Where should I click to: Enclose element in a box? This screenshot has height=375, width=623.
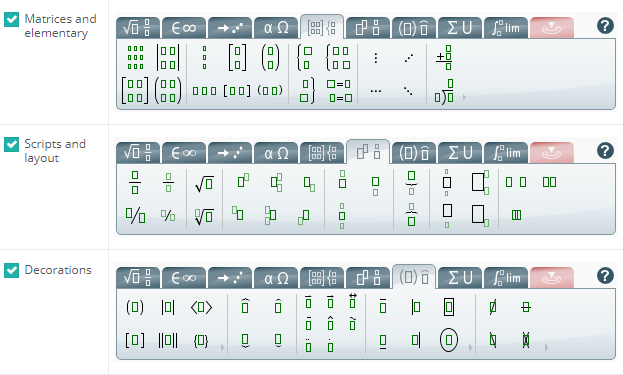[x=449, y=307]
